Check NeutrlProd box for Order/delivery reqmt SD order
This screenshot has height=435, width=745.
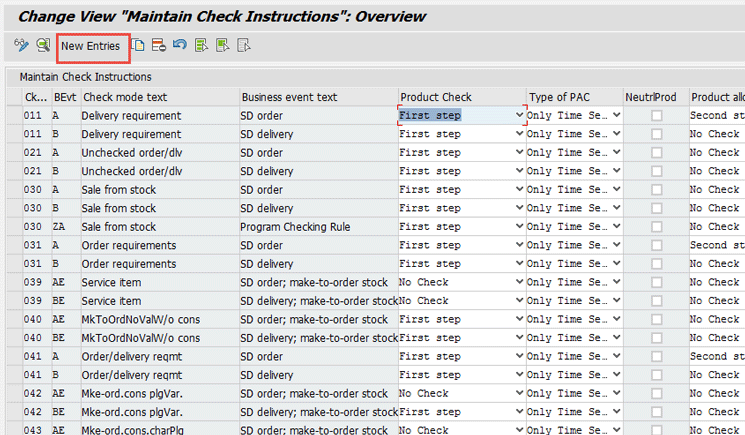click(x=656, y=357)
